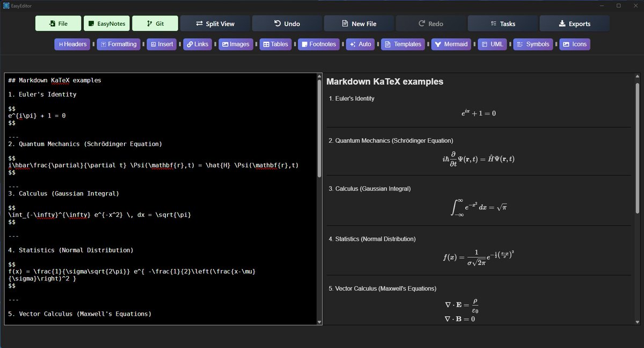Click editor line "1. Euler's Identity"

[42, 95]
